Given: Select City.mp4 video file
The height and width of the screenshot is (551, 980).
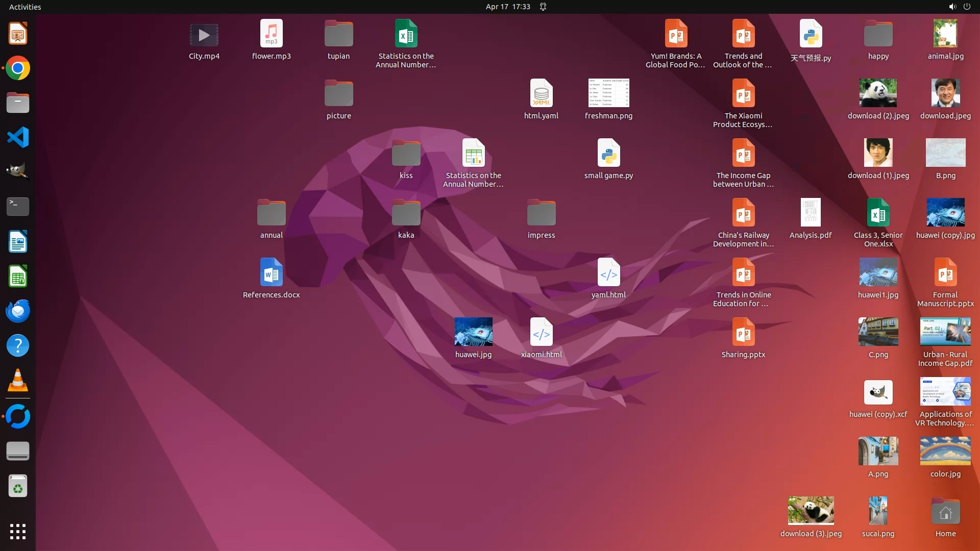Looking at the screenshot, I should [x=204, y=36].
